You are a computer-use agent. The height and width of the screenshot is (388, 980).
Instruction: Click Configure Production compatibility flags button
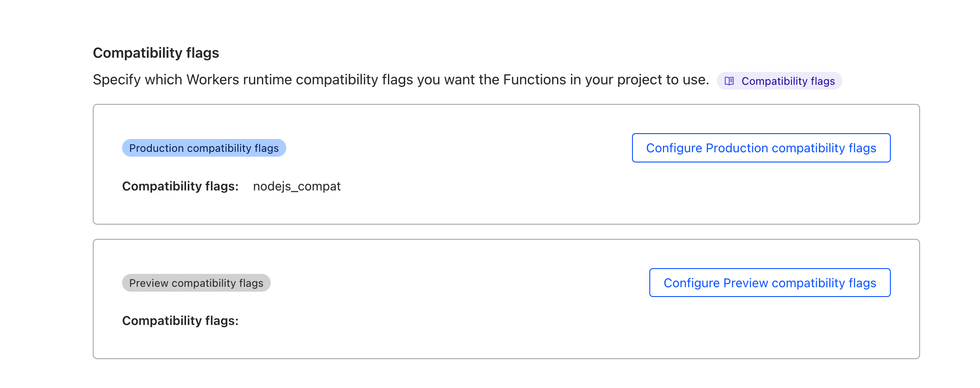(x=761, y=148)
